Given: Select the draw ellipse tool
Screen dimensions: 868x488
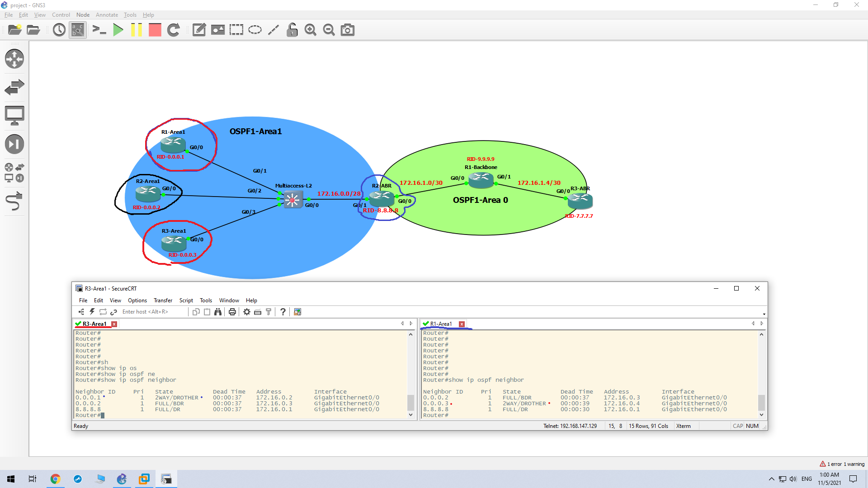Looking at the screenshot, I should tap(255, 30).
